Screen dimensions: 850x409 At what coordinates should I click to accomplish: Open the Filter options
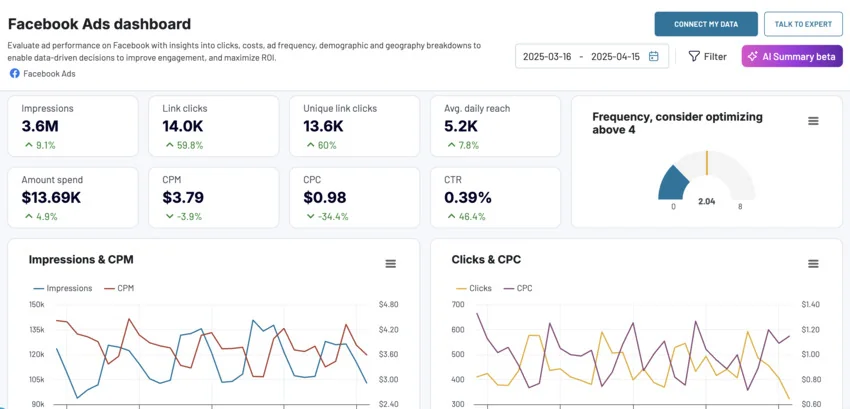tap(707, 56)
